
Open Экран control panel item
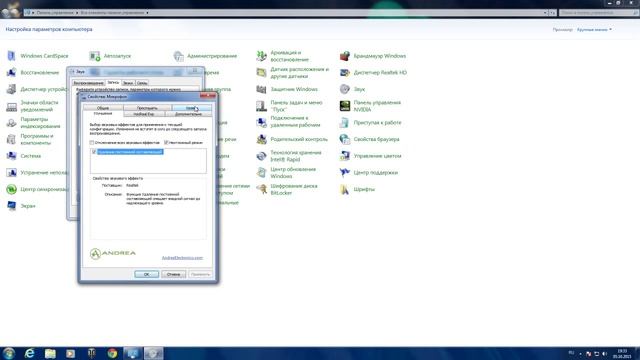click(21, 206)
